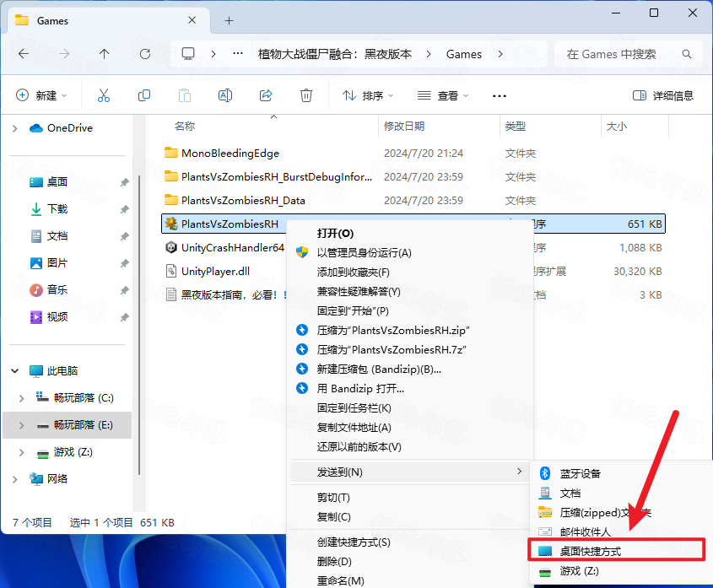Click the 视频 video icon in sidebar
The image size is (713, 588).
(x=36, y=317)
